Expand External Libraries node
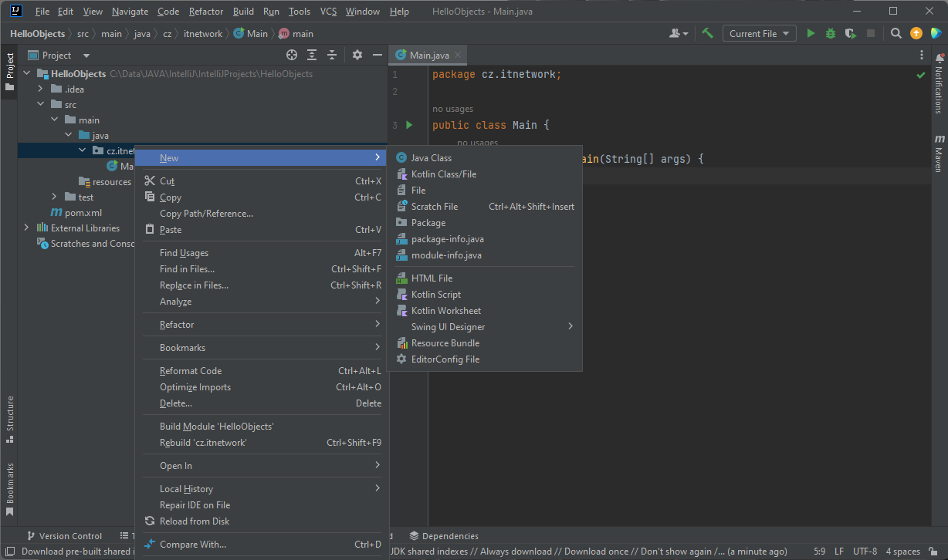The width and height of the screenshot is (948, 560). (x=27, y=228)
